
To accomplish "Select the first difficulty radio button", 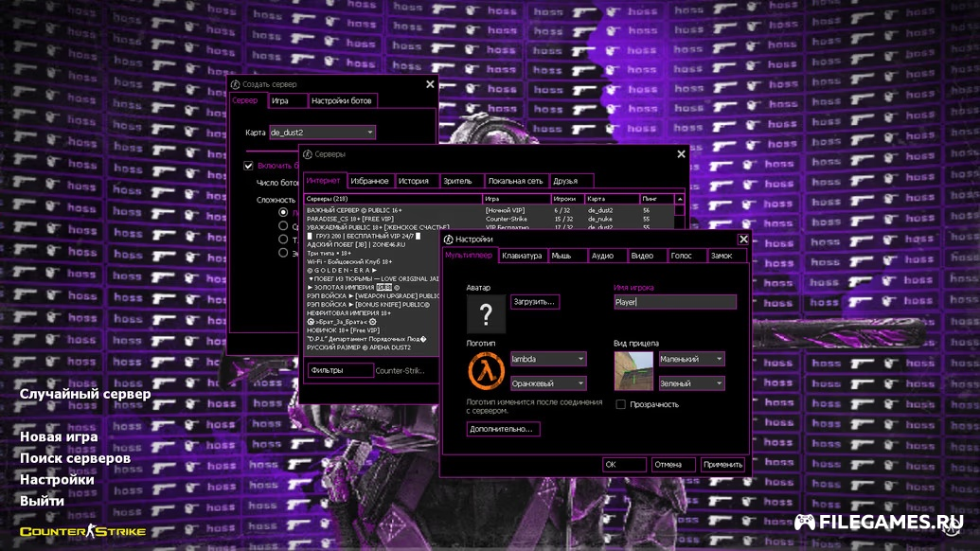I will pyautogui.click(x=283, y=212).
